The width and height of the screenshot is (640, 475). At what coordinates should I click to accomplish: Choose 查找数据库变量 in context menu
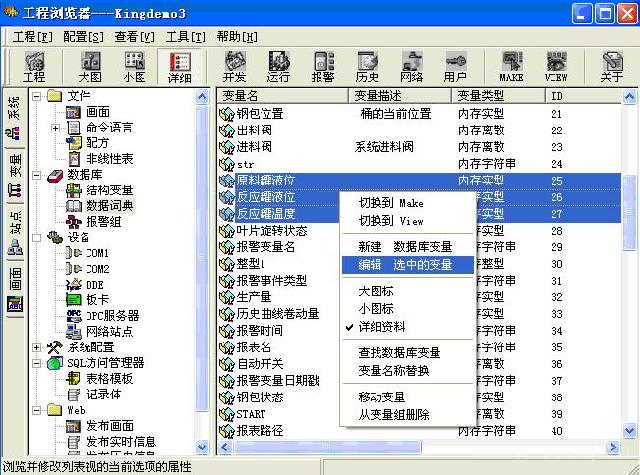[x=407, y=353]
